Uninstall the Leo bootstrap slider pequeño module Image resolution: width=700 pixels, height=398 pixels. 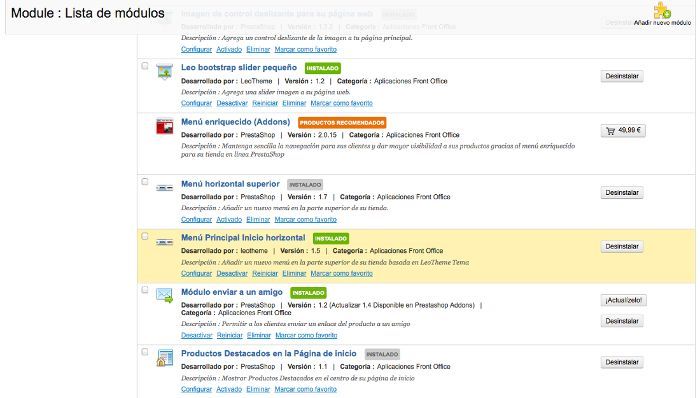pos(622,76)
